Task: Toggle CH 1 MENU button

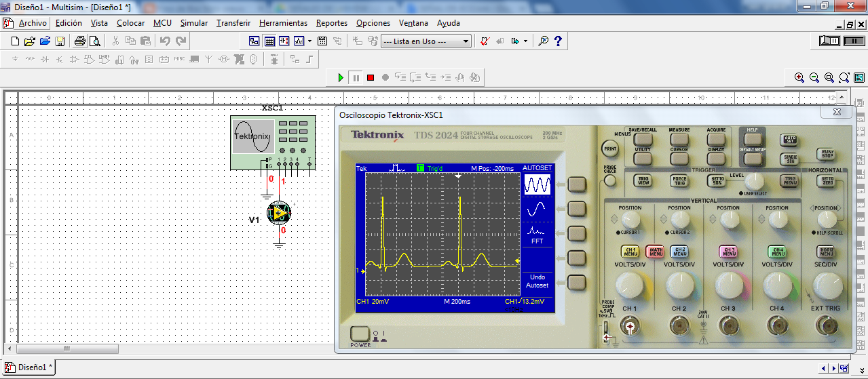Action: point(630,252)
